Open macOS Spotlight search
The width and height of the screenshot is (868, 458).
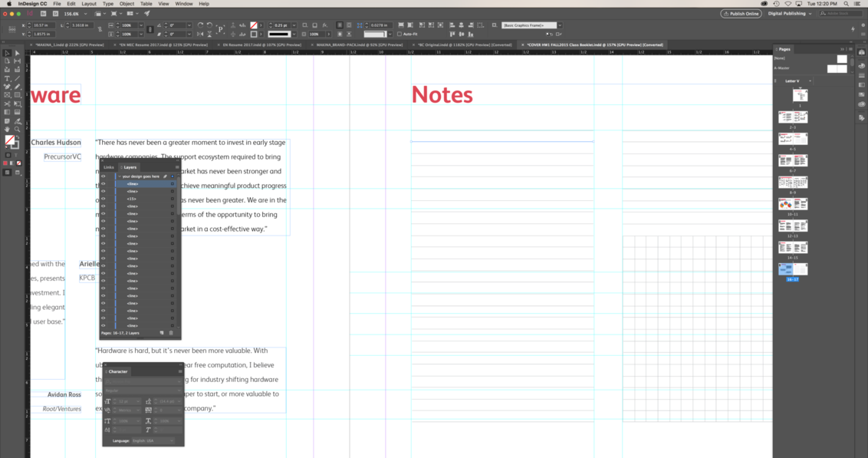(846, 4)
